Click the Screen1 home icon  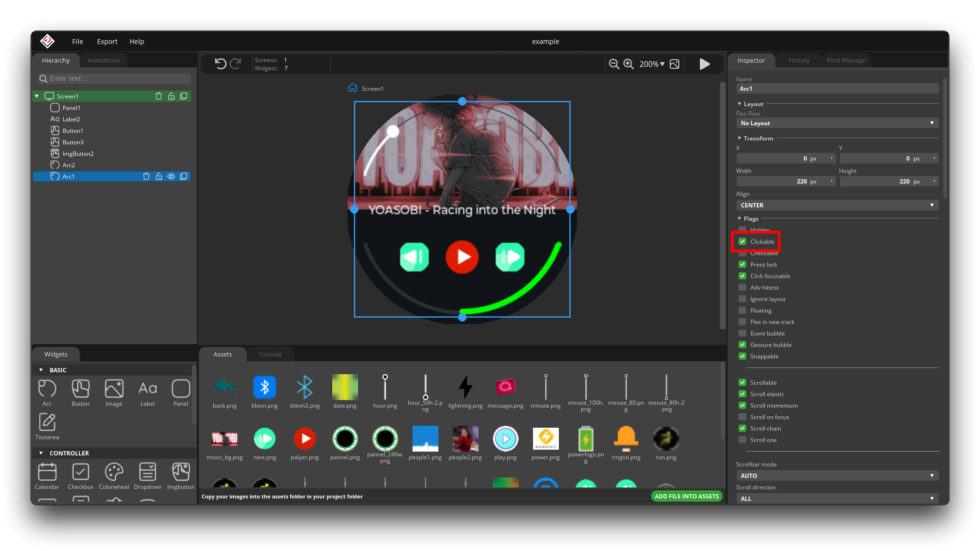[352, 88]
